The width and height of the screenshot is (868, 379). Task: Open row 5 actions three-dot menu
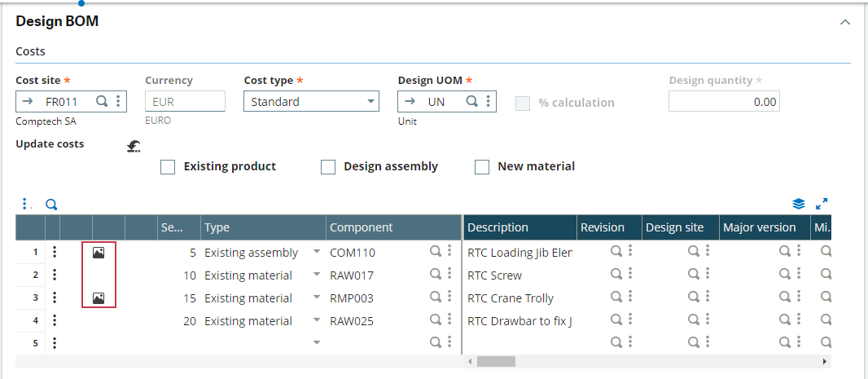pyautogui.click(x=55, y=343)
